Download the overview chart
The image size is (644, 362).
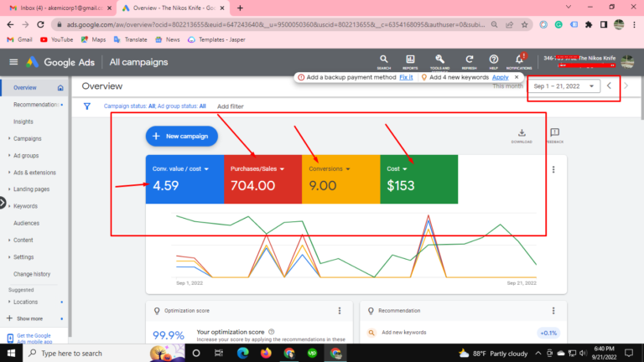tap(522, 135)
